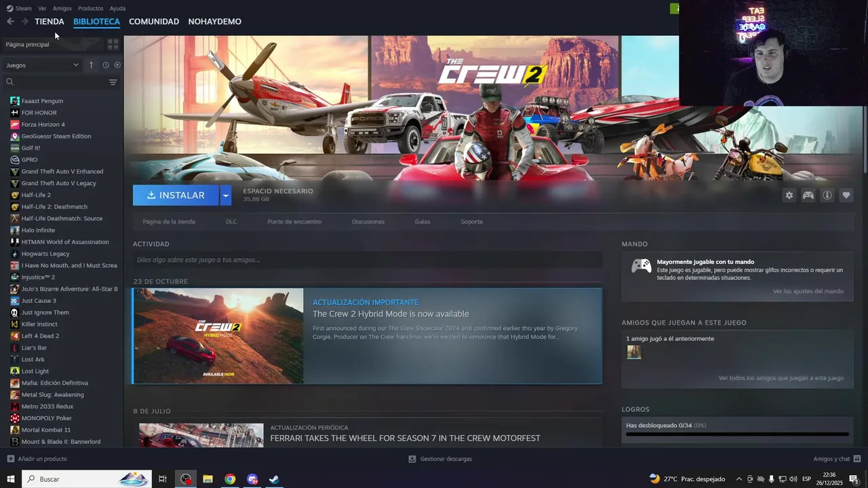Expand the Instalar options arrow
Viewport: 868px width, 488px height.
(x=226, y=195)
